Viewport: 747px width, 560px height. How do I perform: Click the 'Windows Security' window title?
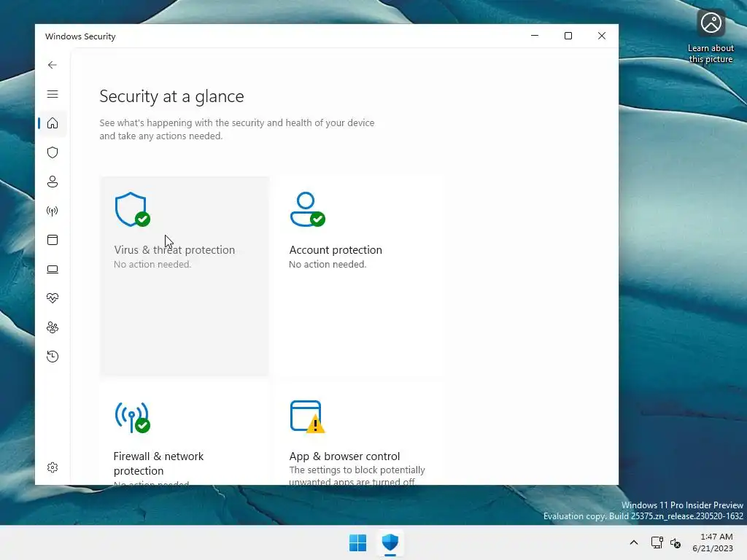coord(80,36)
